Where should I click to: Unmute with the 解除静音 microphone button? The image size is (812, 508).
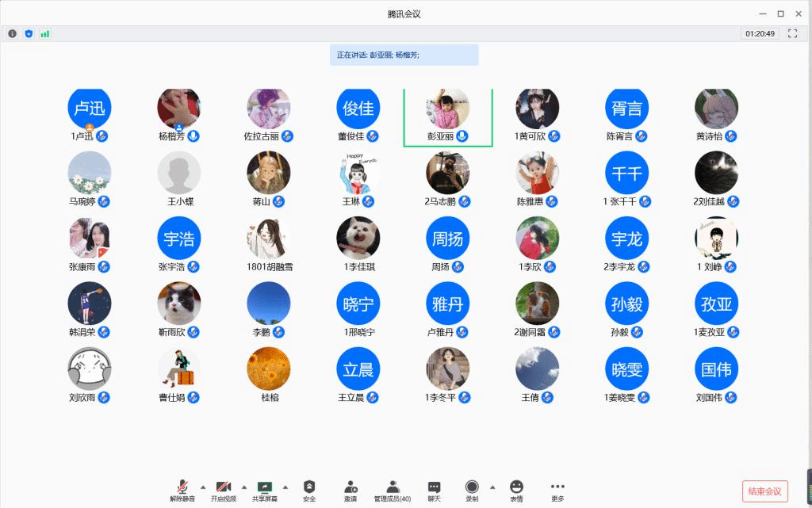182,491
